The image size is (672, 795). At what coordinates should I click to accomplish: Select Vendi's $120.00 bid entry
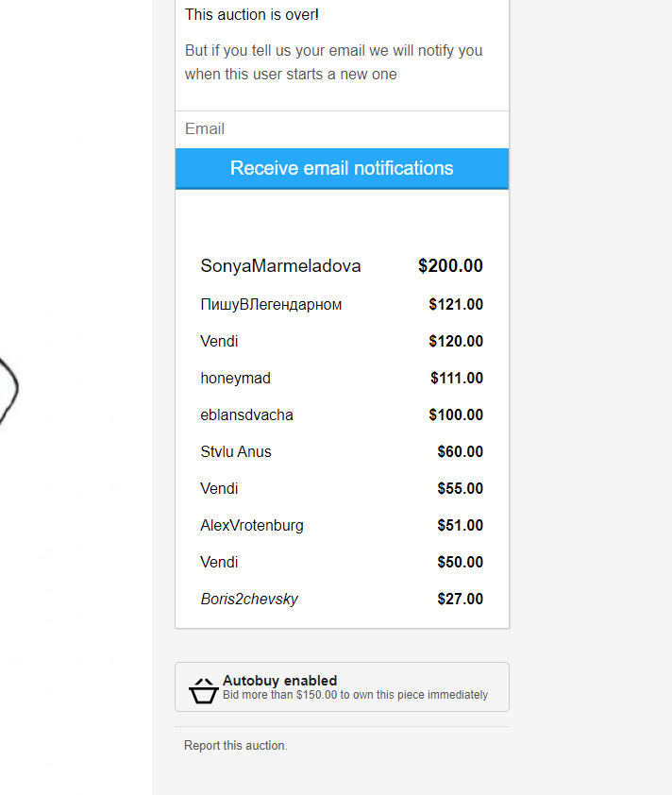(x=219, y=342)
